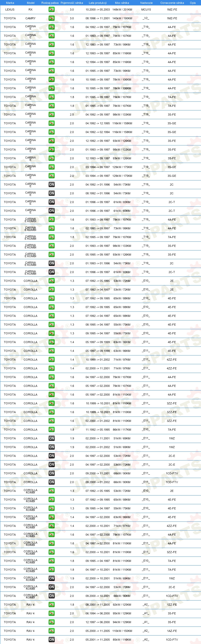201x644 pixels.
Task: Select the CAMRY model cell
Action: (x=31, y=18)
